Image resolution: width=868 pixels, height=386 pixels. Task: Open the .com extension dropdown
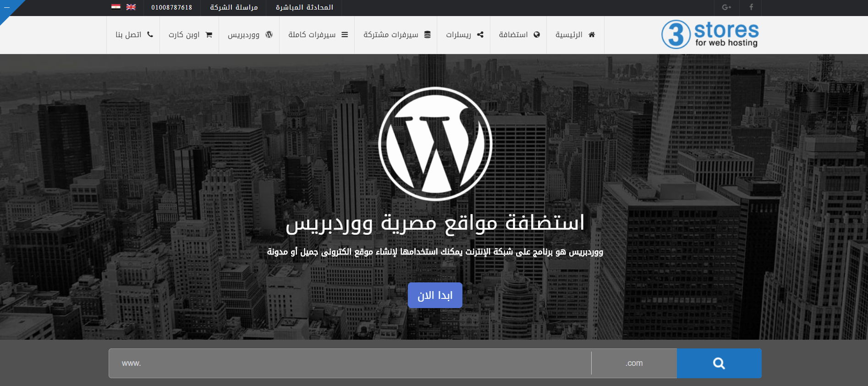[634, 363]
